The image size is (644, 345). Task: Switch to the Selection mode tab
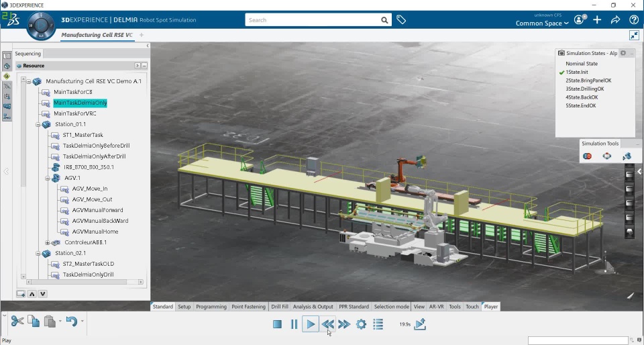point(391,306)
